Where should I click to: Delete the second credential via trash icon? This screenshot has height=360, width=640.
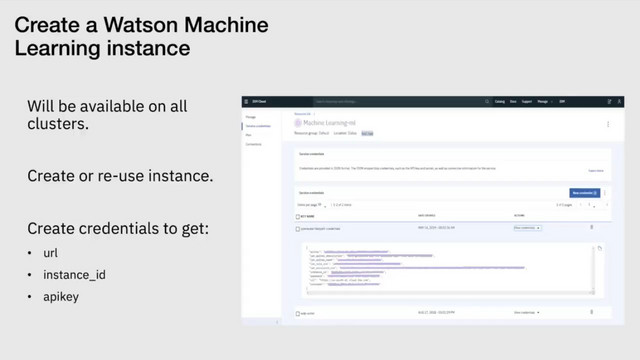(592, 312)
